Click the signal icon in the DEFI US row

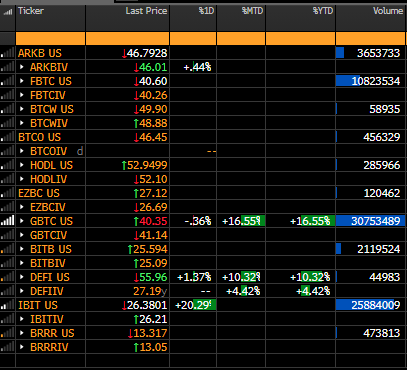(7, 277)
